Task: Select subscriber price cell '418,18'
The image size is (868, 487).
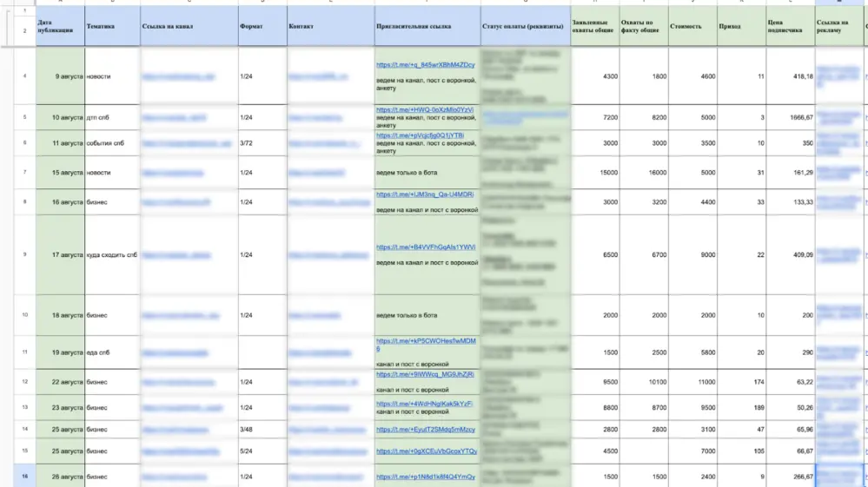Action: coord(791,76)
